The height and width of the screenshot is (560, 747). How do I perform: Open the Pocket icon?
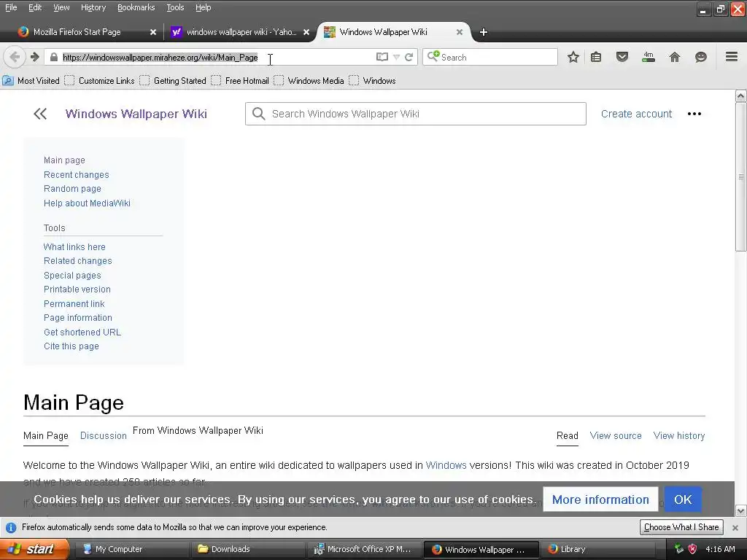click(622, 57)
